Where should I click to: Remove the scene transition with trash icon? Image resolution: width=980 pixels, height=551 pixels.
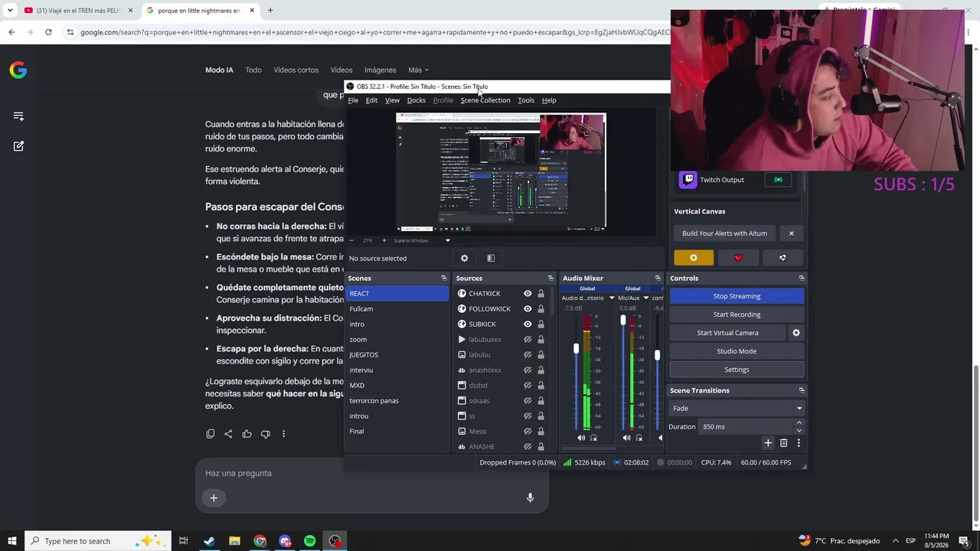point(783,443)
